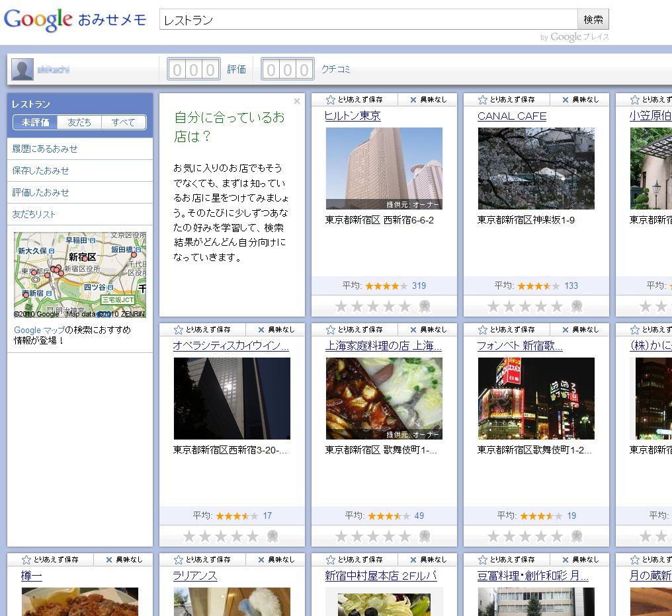Rate 上海家庭料理の店 four stars

coord(389,536)
